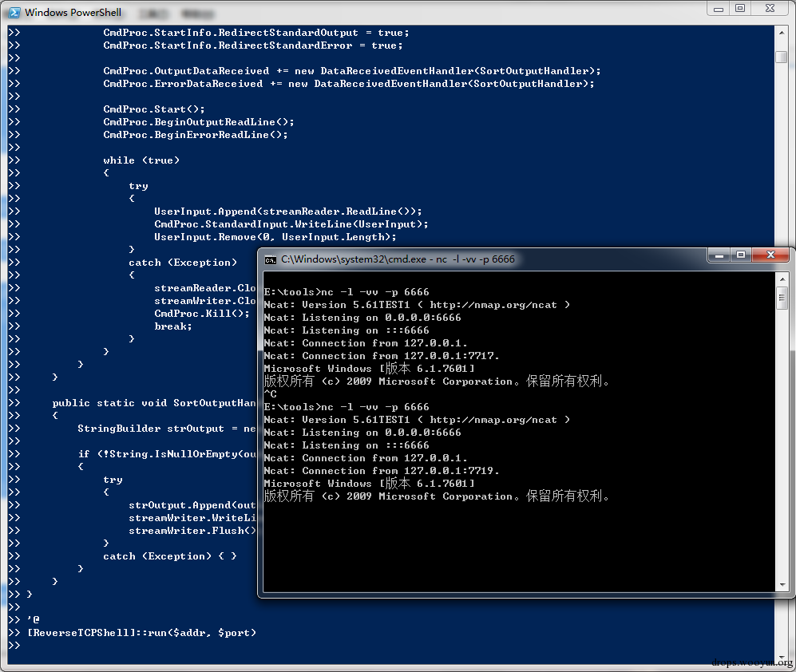
Task: Maximize the cmd.exe ncat window
Action: click(741, 255)
